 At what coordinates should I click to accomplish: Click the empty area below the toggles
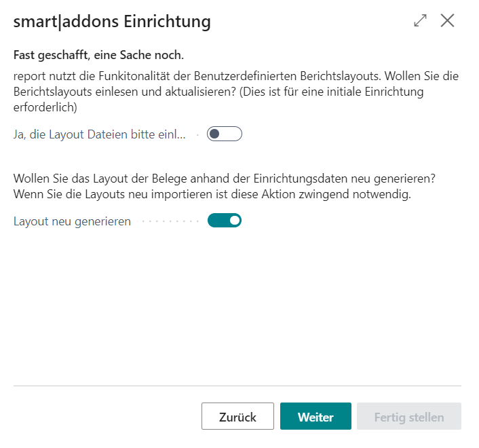pyautogui.click(x=237, y=305)
